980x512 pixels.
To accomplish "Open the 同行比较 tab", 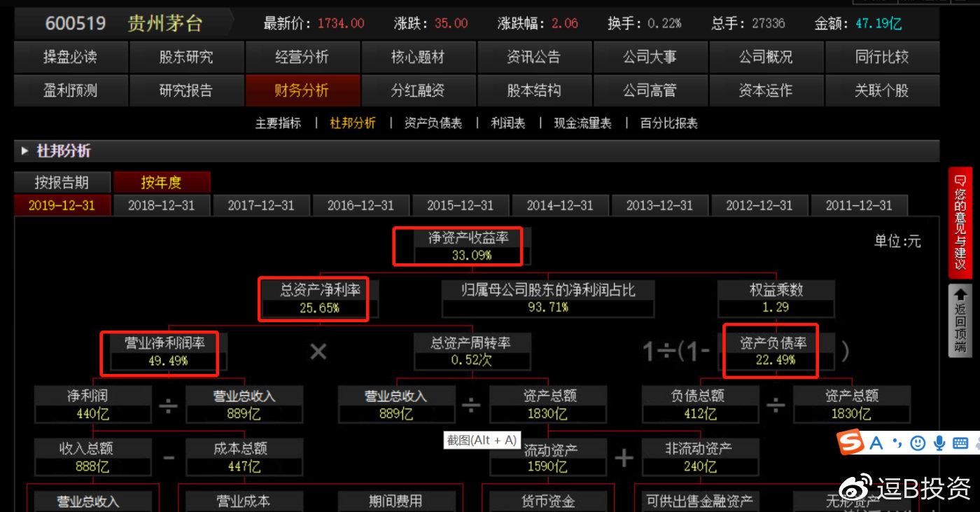I will (882, 57).
